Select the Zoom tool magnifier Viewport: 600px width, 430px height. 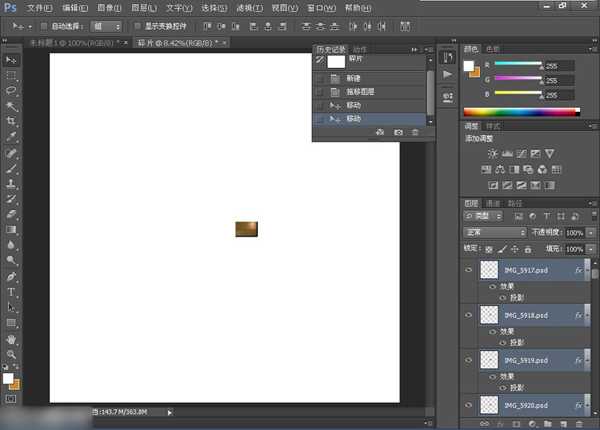[x=12, y=354]
